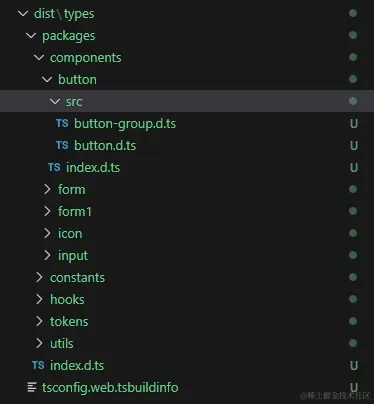Expand the form folder
This screenshot has height=404, width=374.
(47, 189)
